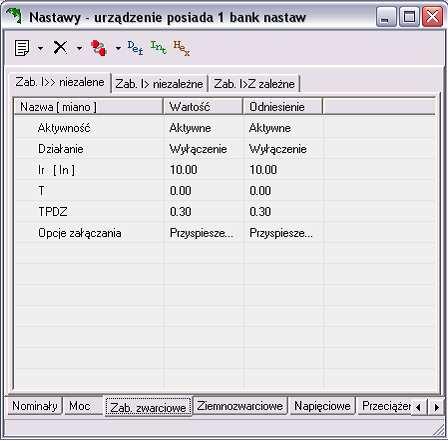
Task: Click Przyspiesze... in Wartość column
Action: click(x=202, y=233)
